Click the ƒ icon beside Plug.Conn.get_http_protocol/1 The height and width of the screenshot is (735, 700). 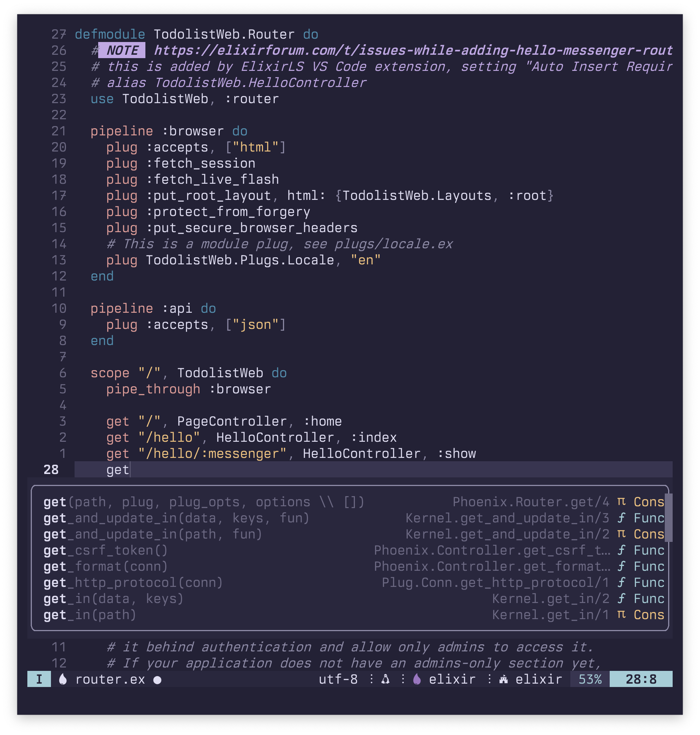coord(622,582)
